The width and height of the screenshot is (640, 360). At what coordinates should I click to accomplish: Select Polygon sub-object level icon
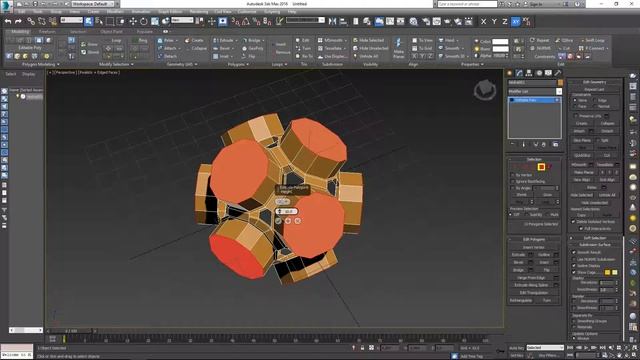pos(541,167)
